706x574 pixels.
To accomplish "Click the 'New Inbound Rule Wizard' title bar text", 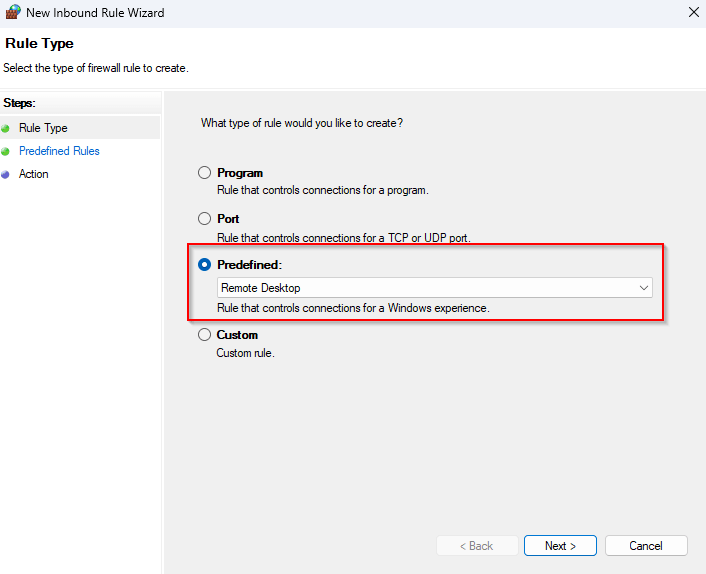I will [x=96, y=13].
